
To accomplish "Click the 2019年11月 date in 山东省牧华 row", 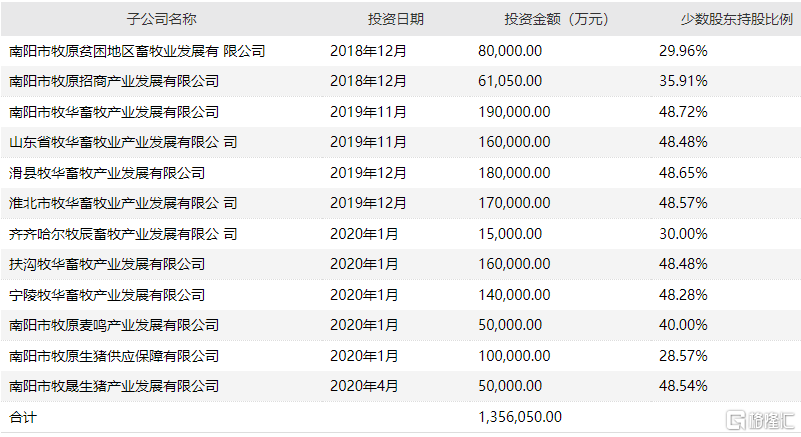I will point(368,142).
